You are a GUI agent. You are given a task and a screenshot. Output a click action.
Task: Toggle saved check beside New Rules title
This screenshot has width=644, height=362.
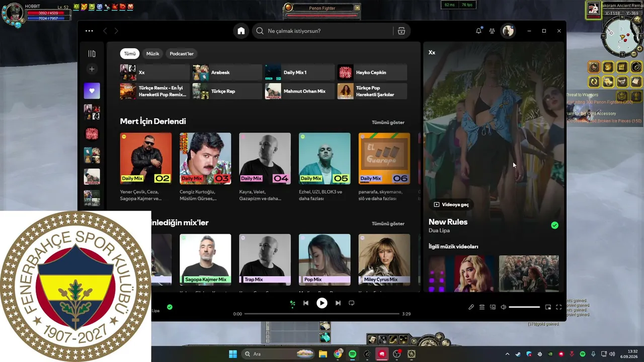[x=554, y=225]
